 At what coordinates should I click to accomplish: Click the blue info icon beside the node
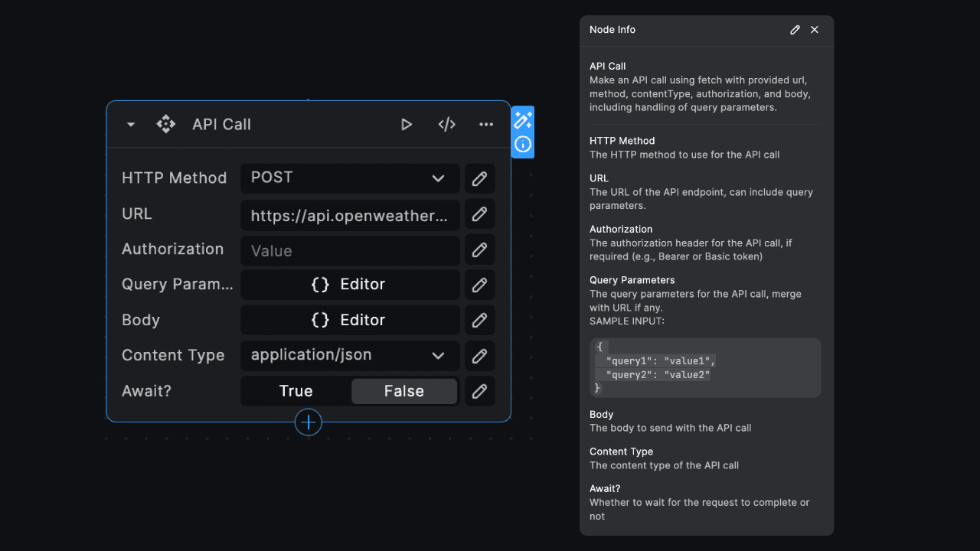click(523, 145)
